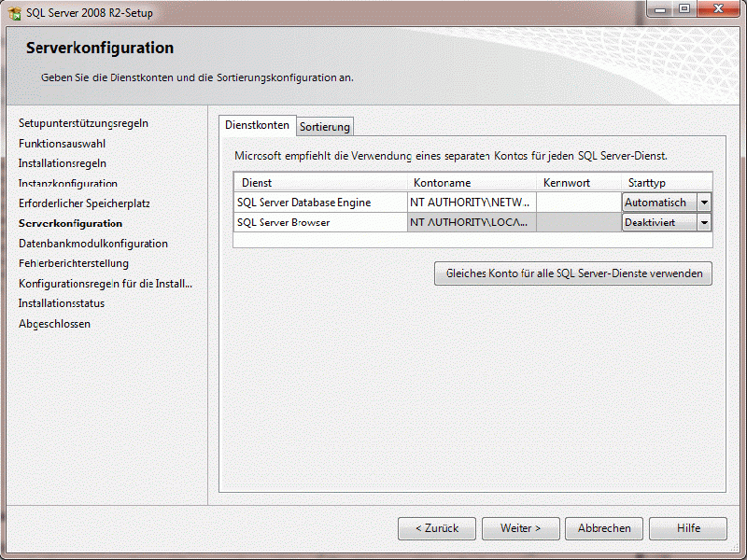The height and width of the screenshot is (560, 747).
Task: Click the Abgeschlossen step
Action: (x=54, y=324)
